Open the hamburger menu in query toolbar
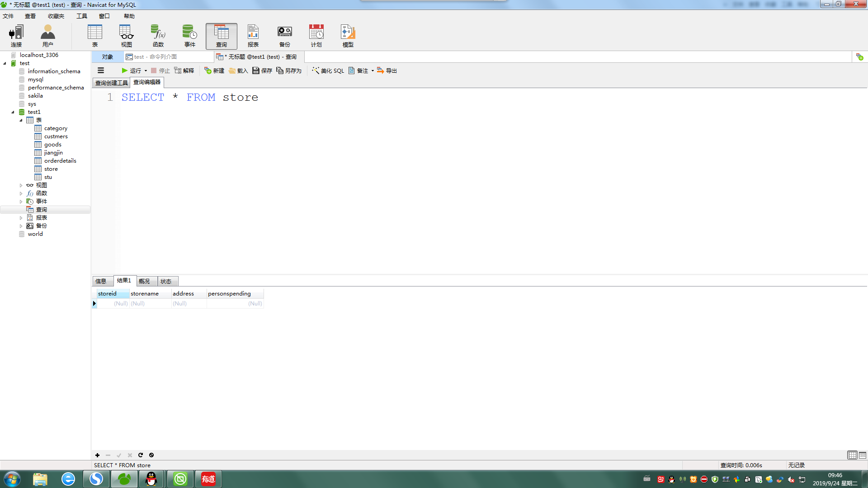Viewport: 868px width, 488px height. click(101, 70)
